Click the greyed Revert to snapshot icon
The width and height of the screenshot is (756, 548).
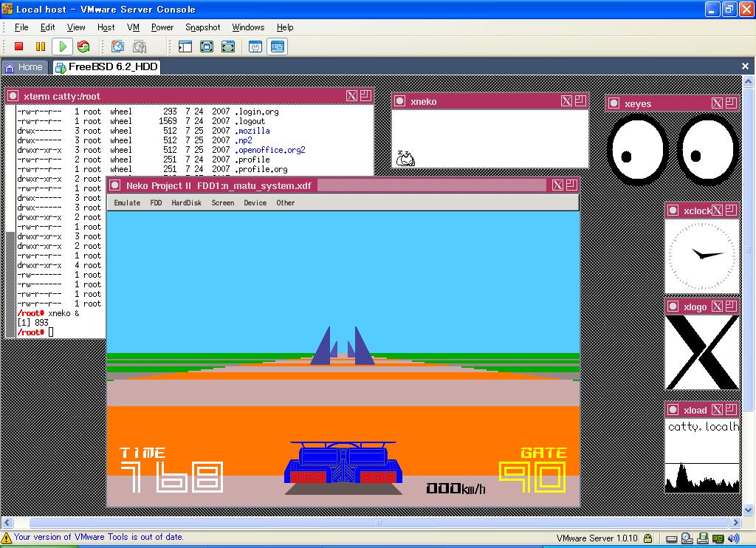click(140, 47)
